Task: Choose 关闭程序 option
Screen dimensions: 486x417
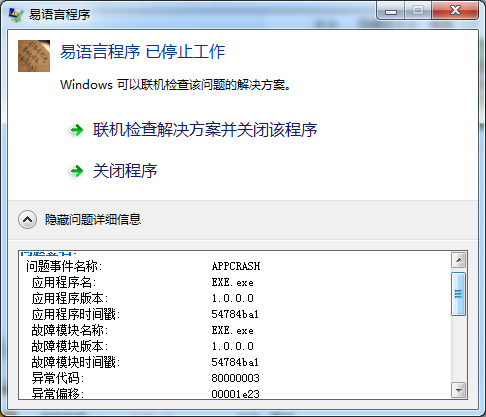Action: pyautogui.click(x=125, y=171)
